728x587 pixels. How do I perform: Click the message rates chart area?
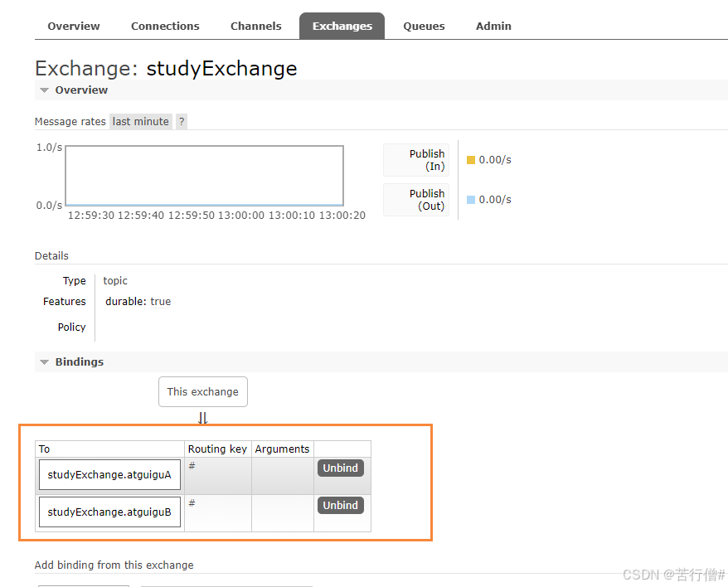(204, 176)
